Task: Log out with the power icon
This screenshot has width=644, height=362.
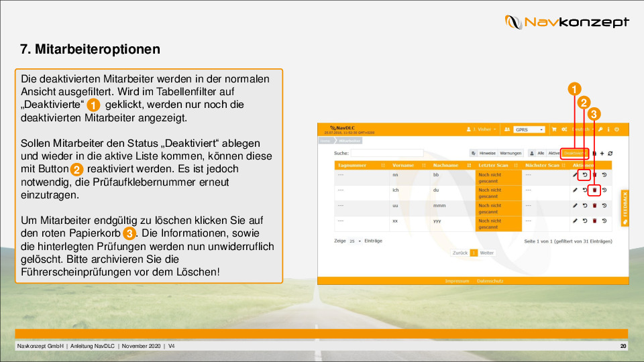Action: (616, 129)
